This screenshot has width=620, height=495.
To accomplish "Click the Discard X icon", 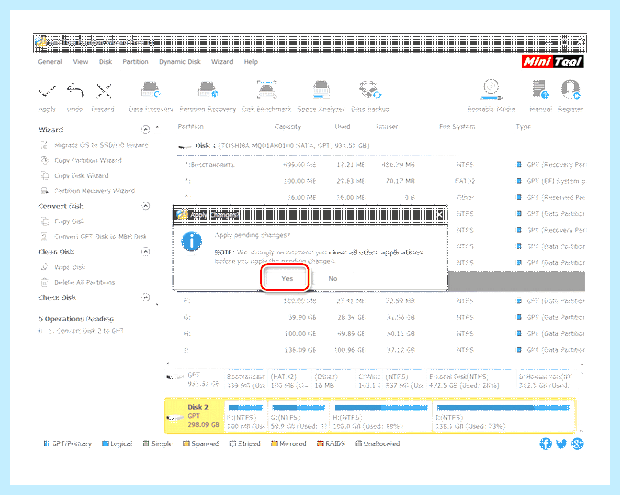I will [x=104, y=91].
